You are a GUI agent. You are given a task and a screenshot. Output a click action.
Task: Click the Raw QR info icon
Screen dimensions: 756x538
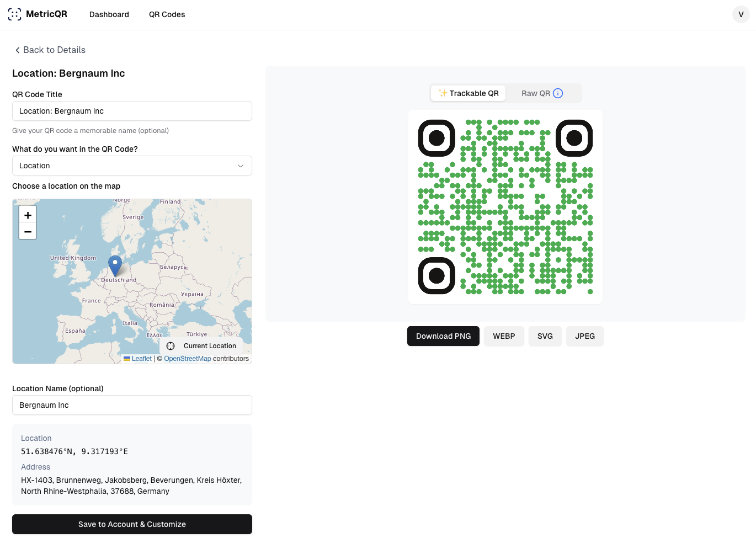[558, 93]
